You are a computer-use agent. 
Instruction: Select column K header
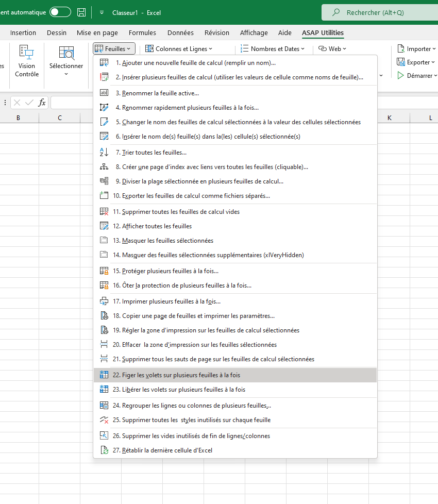(x=390, y=118)
